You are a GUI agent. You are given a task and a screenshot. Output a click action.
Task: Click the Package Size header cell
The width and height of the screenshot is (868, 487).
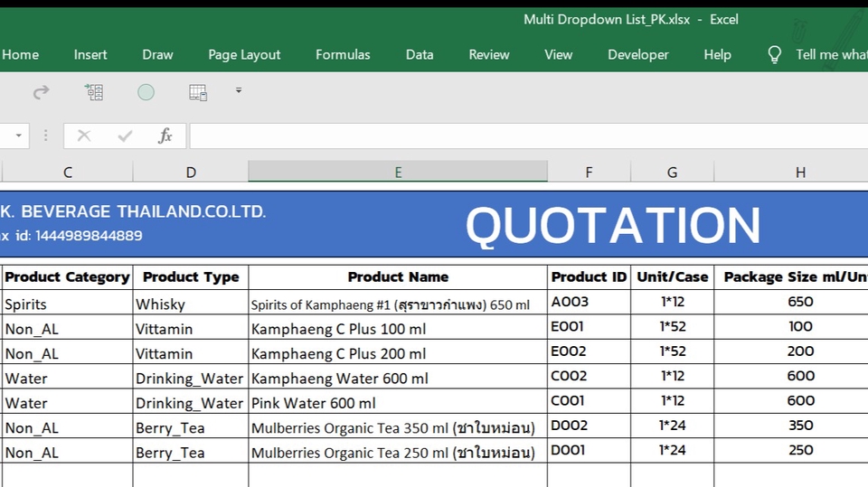[791, 276]
